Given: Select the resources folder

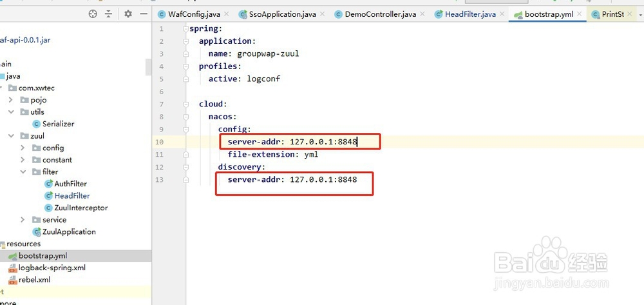Looking at the screenshot, I should coord(23,243).
